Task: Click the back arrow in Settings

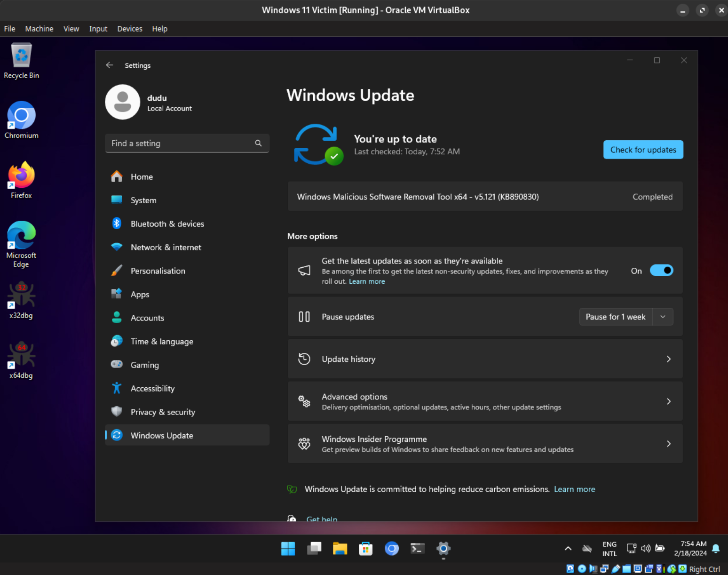Action: 110,65
